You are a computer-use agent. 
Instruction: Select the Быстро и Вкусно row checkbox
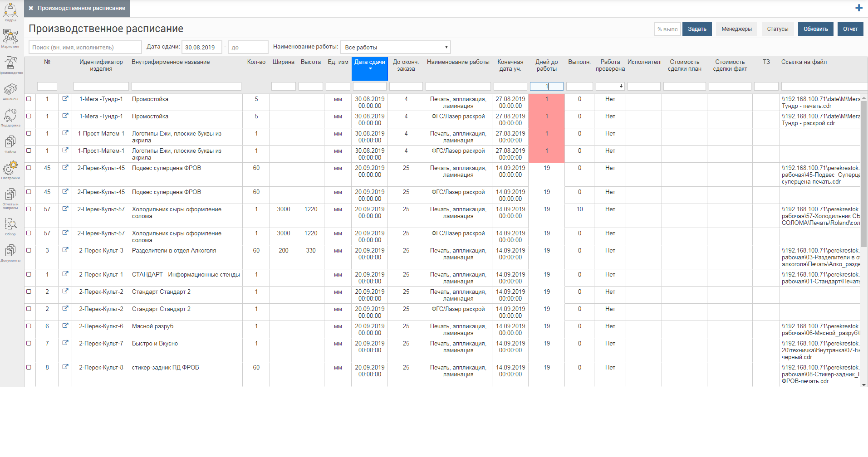pos(29,343)
